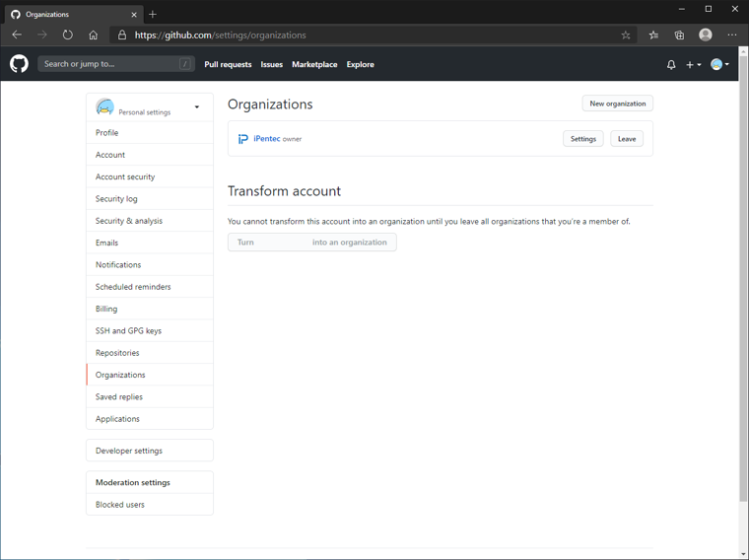Leave the iPentec organization
Viewport: 749px width, 560px height.
tap(627, 139)
